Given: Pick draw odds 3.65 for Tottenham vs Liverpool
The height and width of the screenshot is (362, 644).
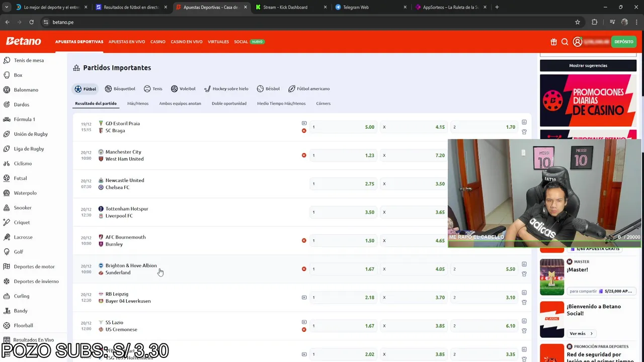Looking at the screenshot, I should pos(414,212).
